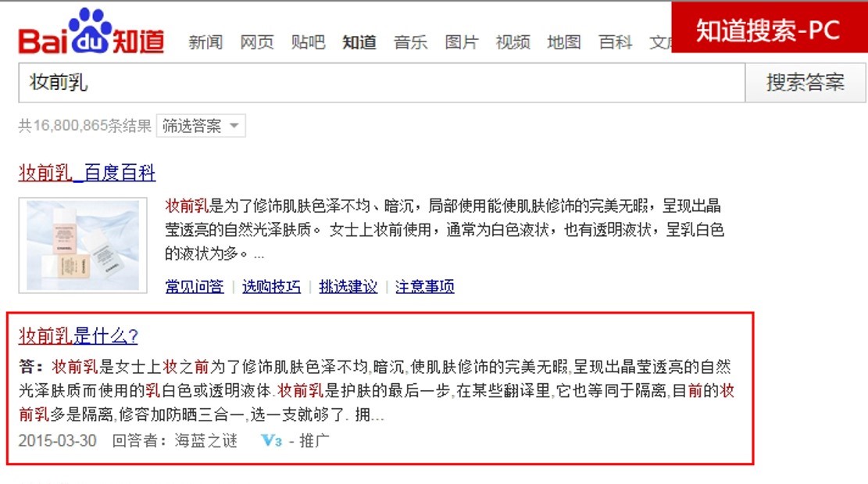Open the 音乐 tab
Image resolution: width=868 pixels, height=484 pixels.
tap(411, 42)
